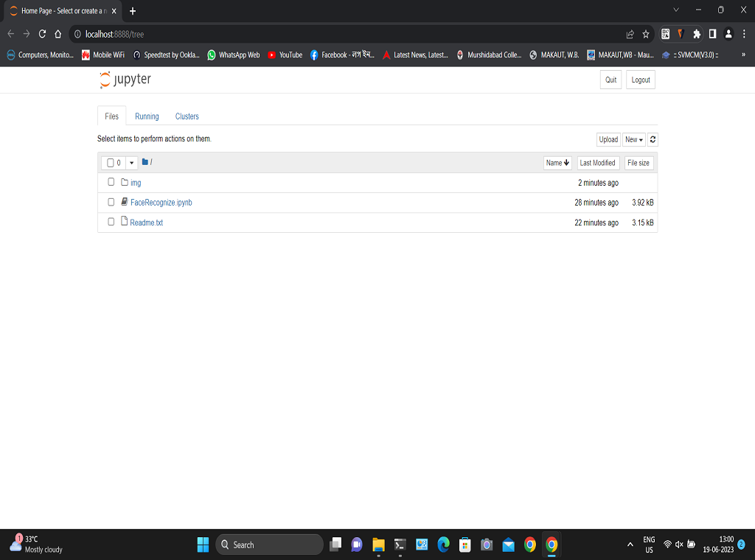Click the '3.92 kB' file size text

(643, 203)
